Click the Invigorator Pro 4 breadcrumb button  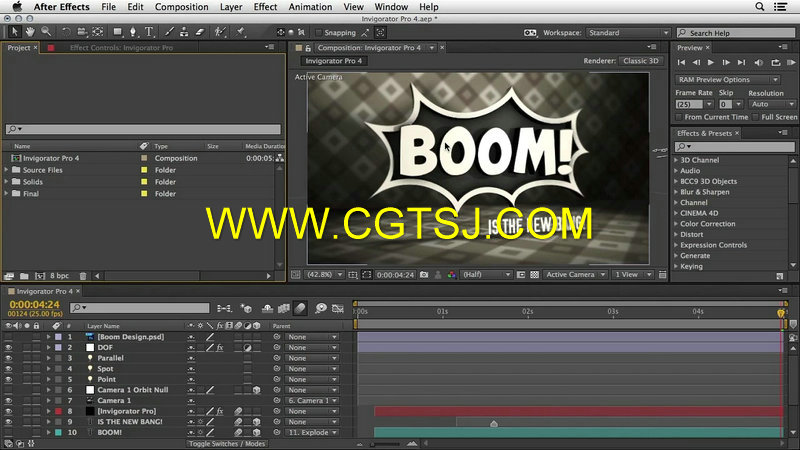[334, 61]
